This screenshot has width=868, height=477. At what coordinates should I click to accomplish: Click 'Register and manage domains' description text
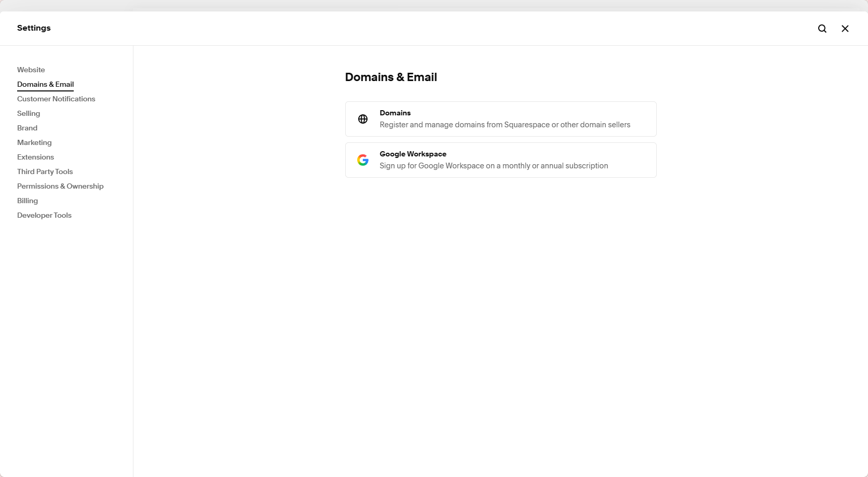click(505, 125)
